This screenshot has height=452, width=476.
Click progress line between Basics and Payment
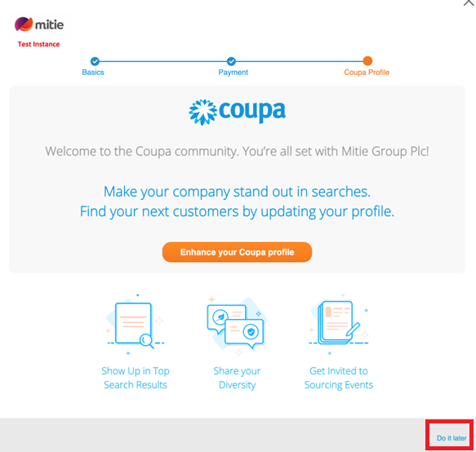pos(163,61)
